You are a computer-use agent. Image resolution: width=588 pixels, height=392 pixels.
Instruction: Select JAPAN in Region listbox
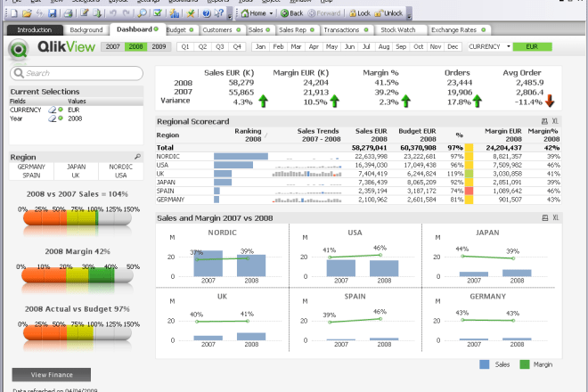click(76, 167)
